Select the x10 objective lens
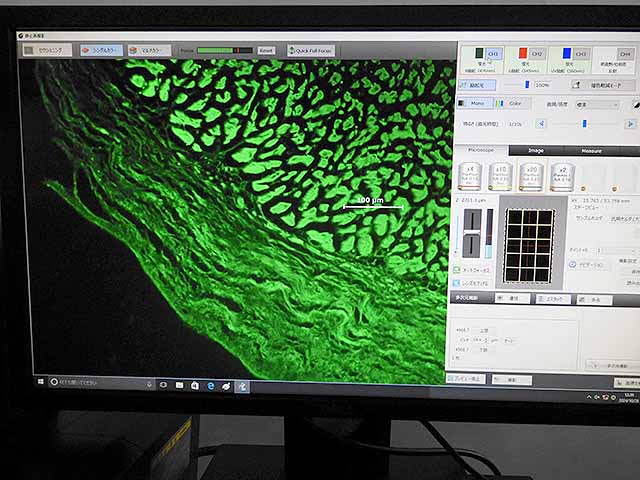Image resolution: width=640 pixels, height=480 pixels. pyautogui.click(x=500, y=176)
